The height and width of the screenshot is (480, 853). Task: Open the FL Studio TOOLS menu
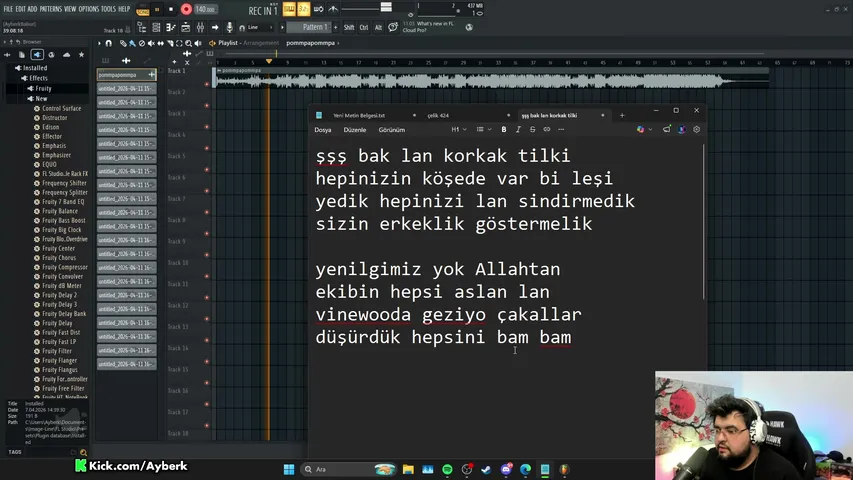108,9
